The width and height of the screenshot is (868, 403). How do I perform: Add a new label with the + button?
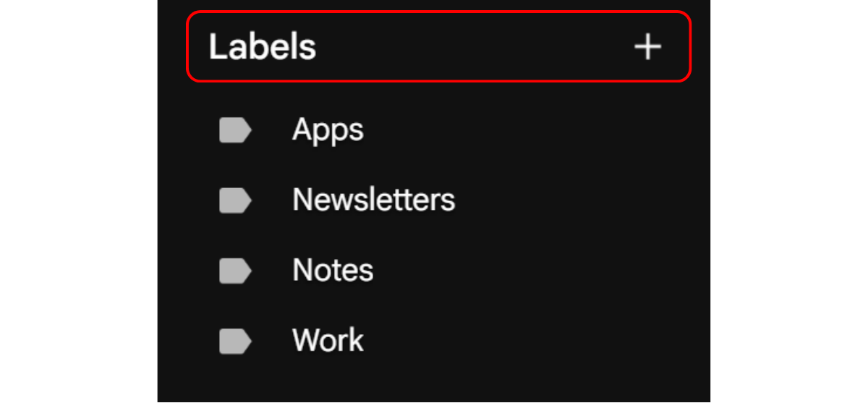pyautogui.click(x=647, y=48)
